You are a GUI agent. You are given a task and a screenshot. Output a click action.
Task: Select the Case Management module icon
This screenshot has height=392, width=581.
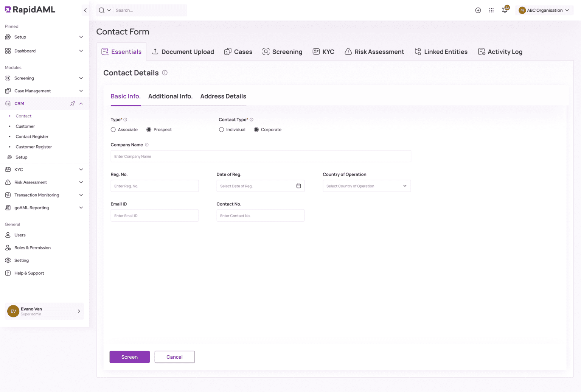pyautogui.click(x=8, y=91)
